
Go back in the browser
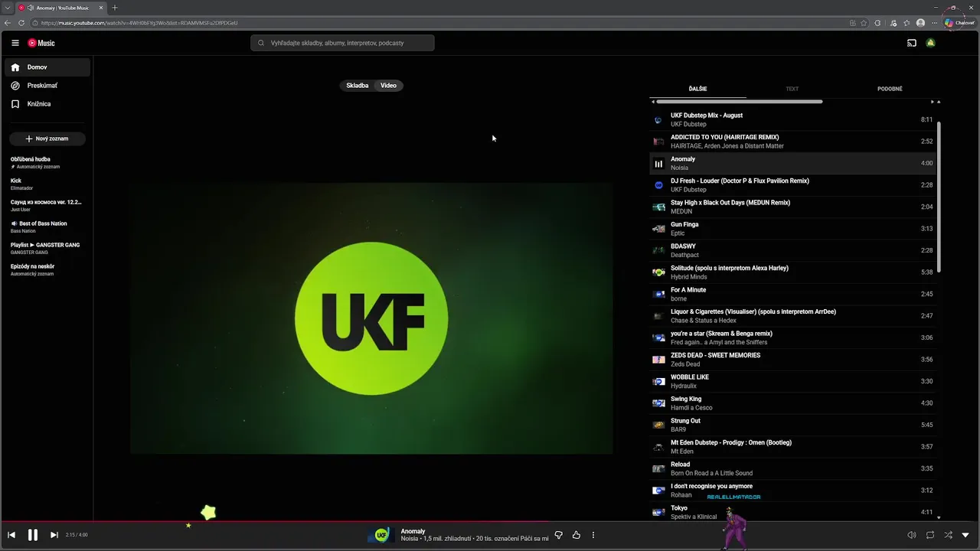click(8, 23)
